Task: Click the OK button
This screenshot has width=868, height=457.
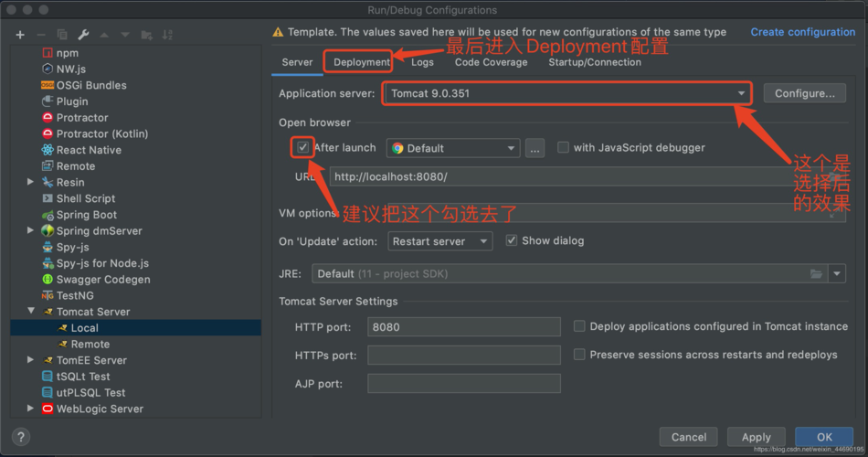Action: click(824, 437)
